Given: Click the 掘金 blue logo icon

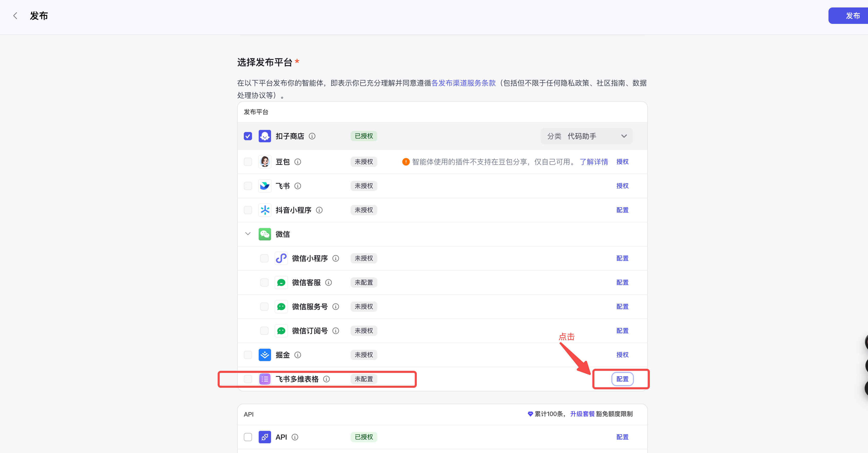Looking at the screenshot, I should coord(265,355).
